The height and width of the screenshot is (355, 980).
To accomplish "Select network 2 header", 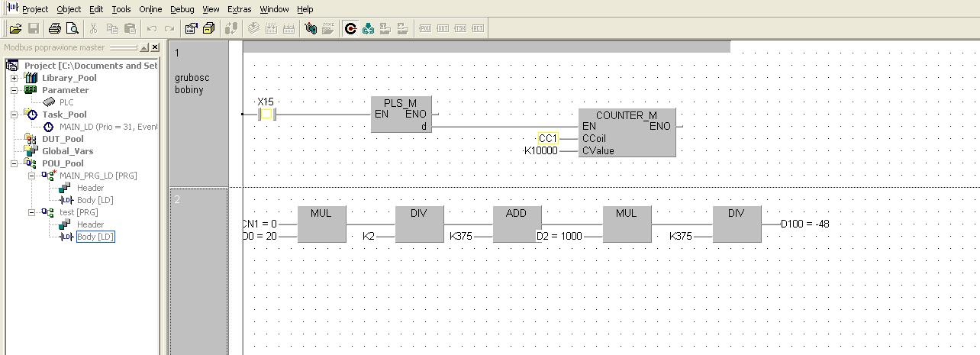I will pos(198,272).
